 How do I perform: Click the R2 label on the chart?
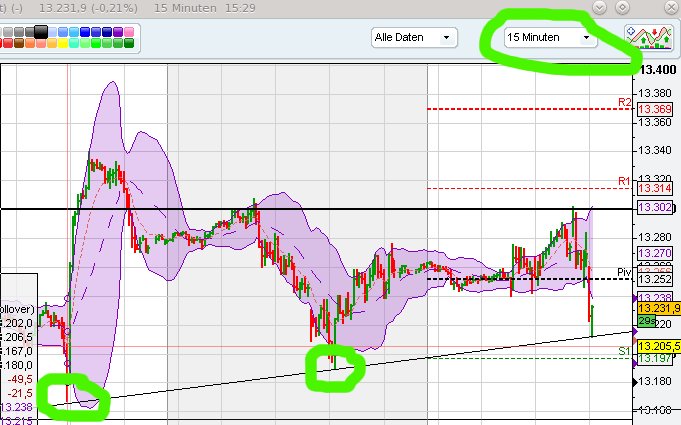coord(625,102)
